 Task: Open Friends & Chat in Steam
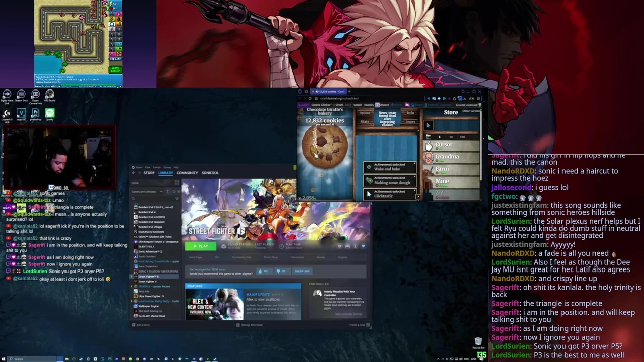pyautogui.click(x=359, y=325)
